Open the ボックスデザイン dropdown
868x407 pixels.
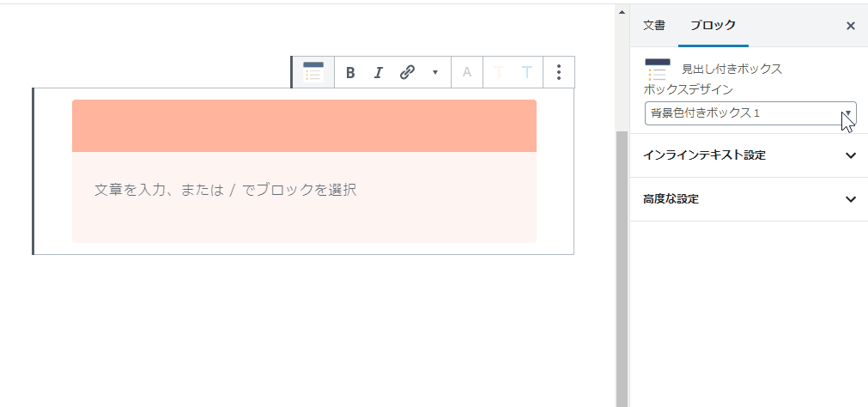tap(750, 113)
